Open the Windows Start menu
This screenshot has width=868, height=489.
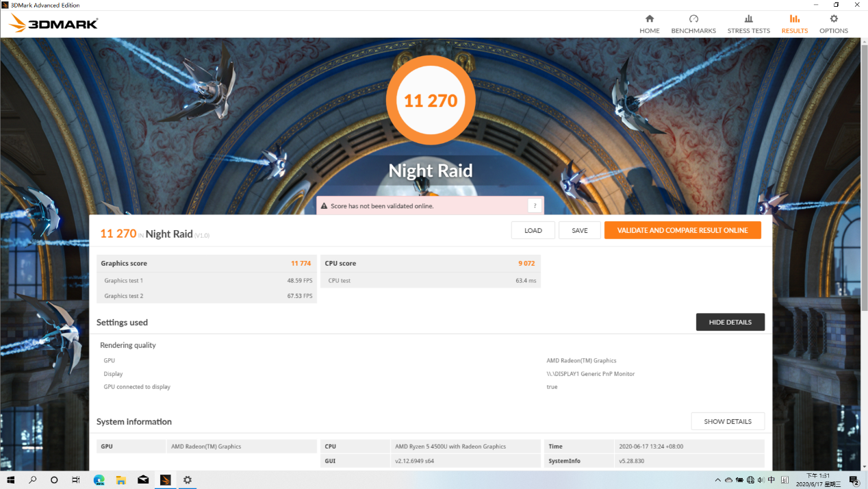point(10,480)
